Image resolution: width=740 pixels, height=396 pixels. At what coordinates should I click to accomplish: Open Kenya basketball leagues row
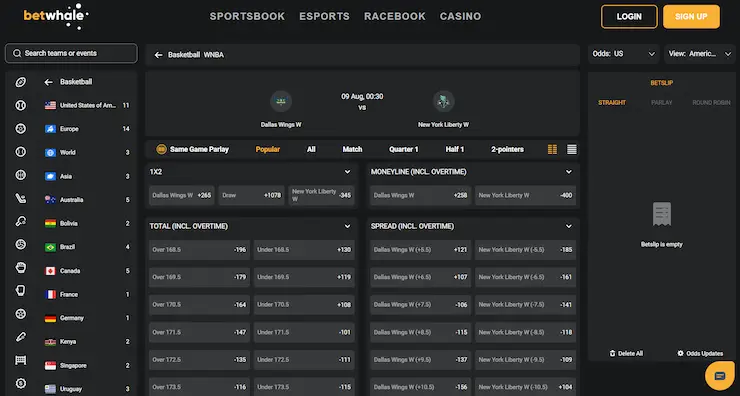click(87, 342)
